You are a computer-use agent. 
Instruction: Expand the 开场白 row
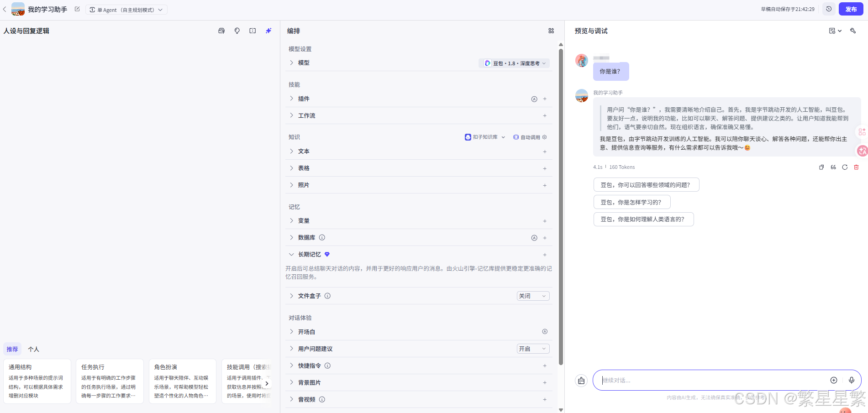point(291,332)
